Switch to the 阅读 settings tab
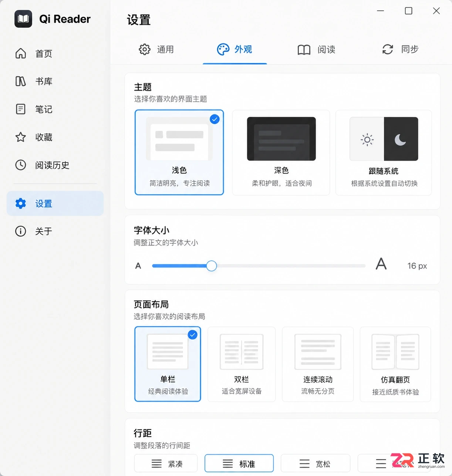 pyautogui.click(x=317, y=50)
